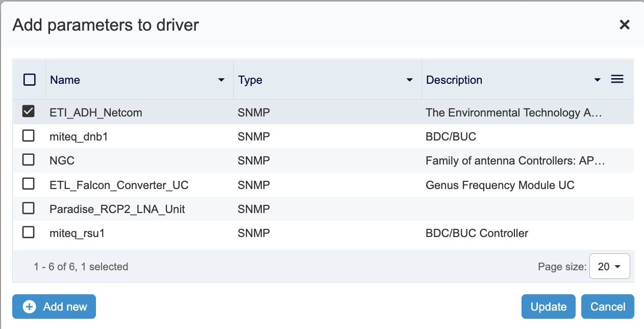The height and width of the screenshot is (329, 644).
Task: Click the plus icon on Add new
Action: (30, 307)
